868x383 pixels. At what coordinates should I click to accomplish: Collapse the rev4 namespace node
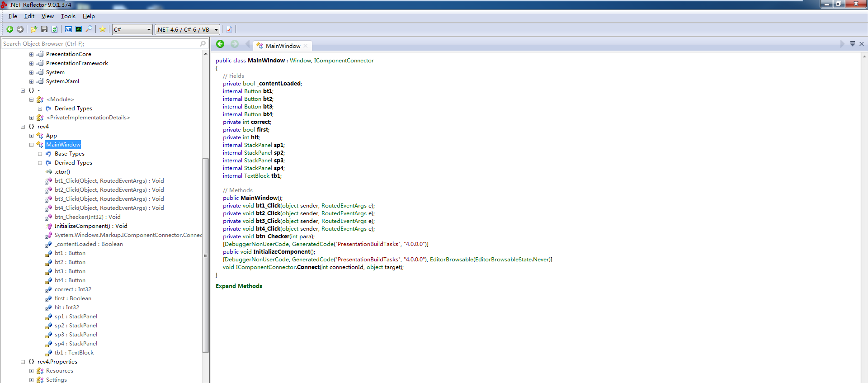pyautogui.click(x=23, y=127)
